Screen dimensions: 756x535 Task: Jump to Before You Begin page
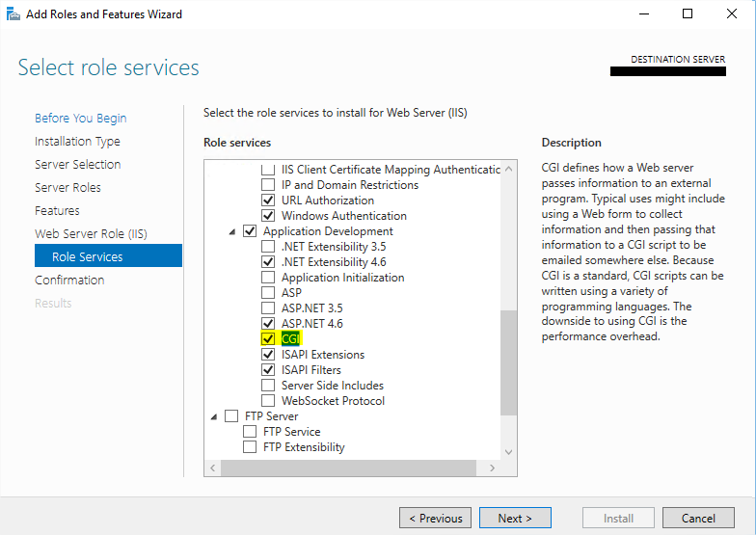(80, 119)
